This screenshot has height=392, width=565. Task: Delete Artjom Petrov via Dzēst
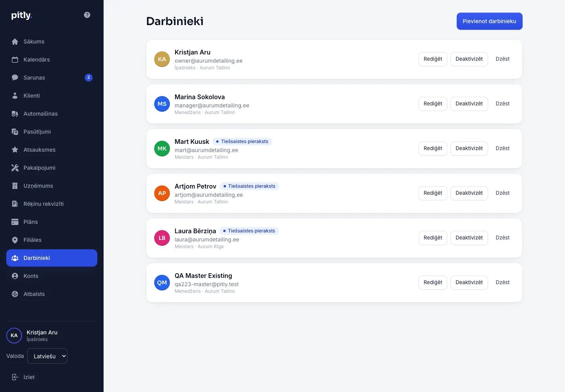point(502,193)
